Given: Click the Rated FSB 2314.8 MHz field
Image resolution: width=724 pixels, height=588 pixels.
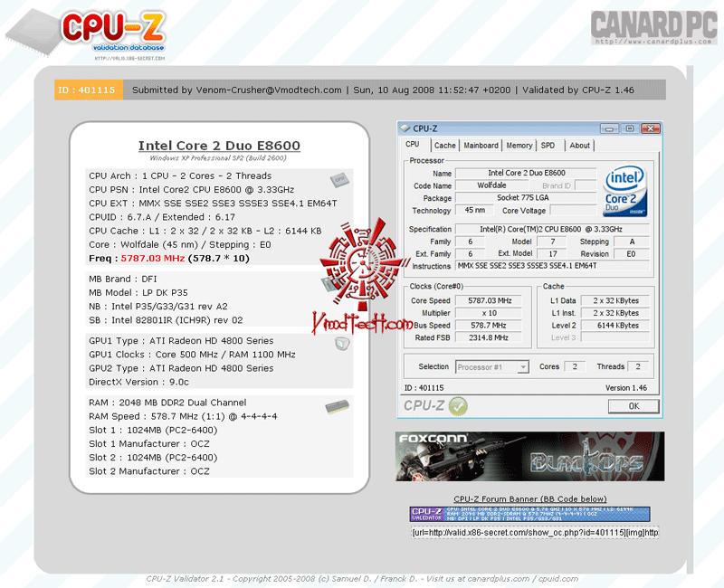Looking at the screenshot, I should [x=489, y=337].
